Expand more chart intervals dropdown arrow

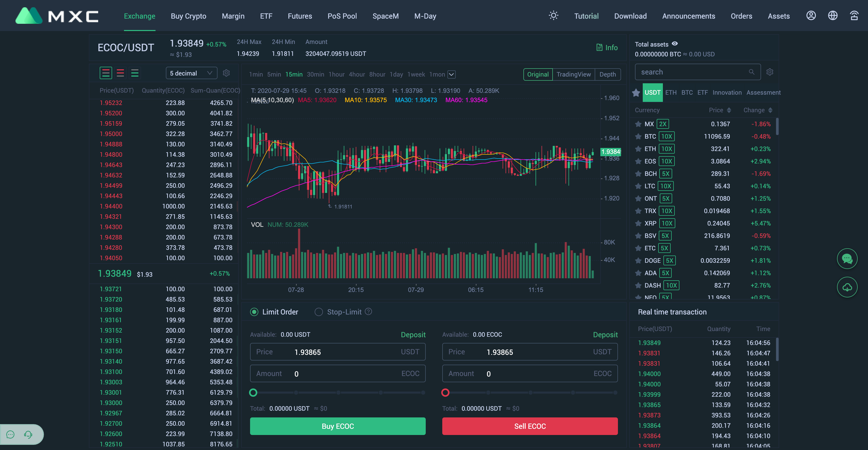click(451, 74)
